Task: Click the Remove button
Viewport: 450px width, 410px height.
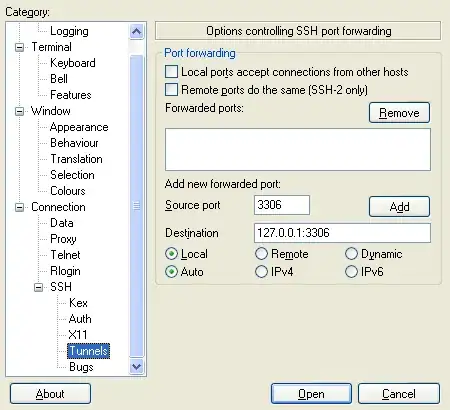Action: [399, 113]
